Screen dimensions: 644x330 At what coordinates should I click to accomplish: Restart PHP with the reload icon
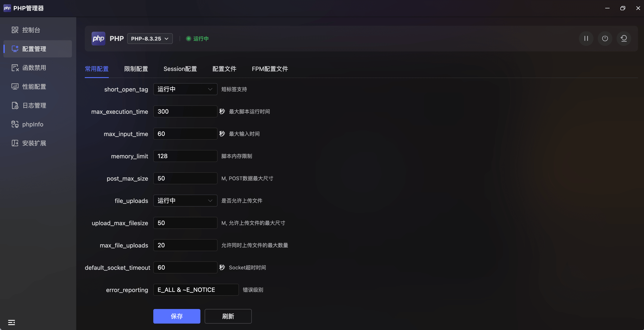pyautogui.click(x=624, y=39)
